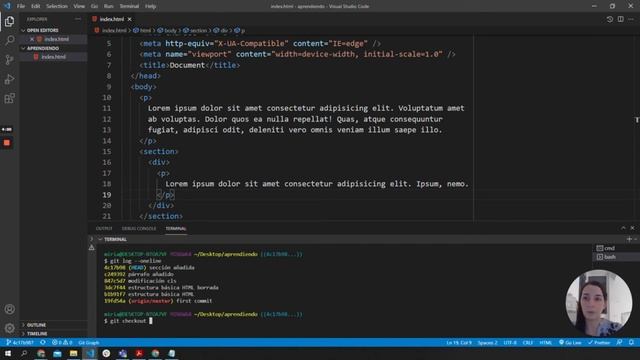Place cursor on line 15 section tag
Screen dimensions: 640x360
159,151
